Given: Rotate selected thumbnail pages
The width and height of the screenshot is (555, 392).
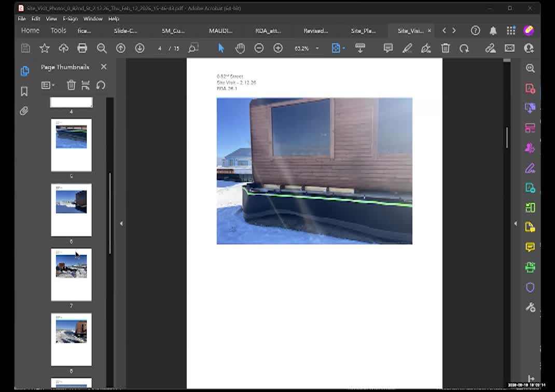Looking at the screenshot, I should pyautogui.click(x=101, y=85).
